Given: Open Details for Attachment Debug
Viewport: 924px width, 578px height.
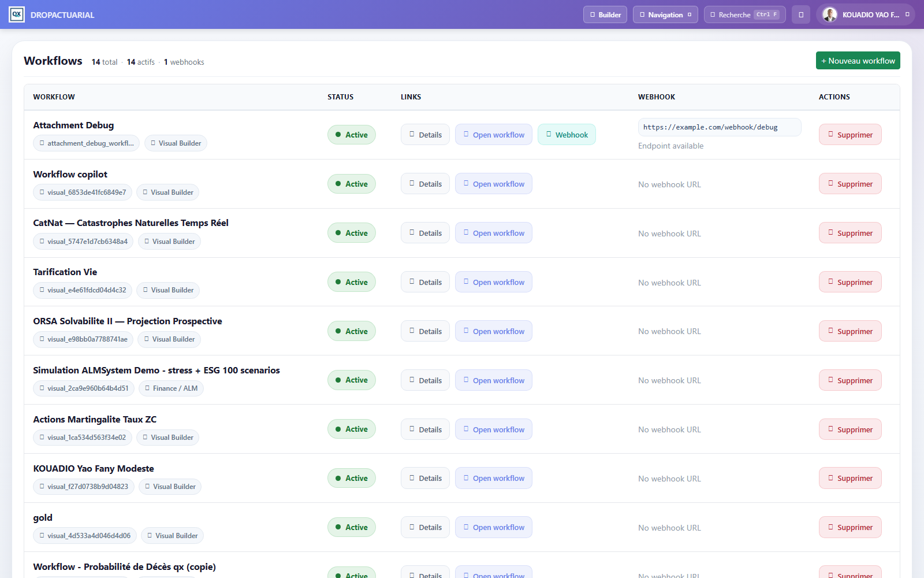Looking at the screenshot, I should tap(425, 135).
